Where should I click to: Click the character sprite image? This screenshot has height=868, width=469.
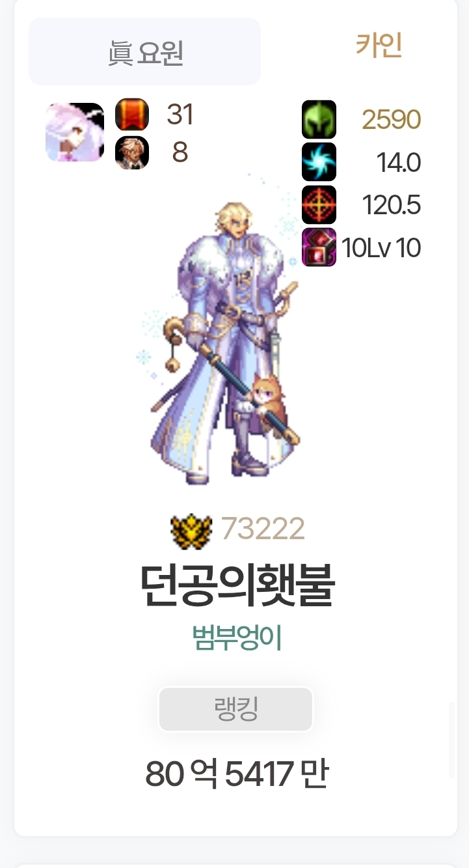point(220,339)
